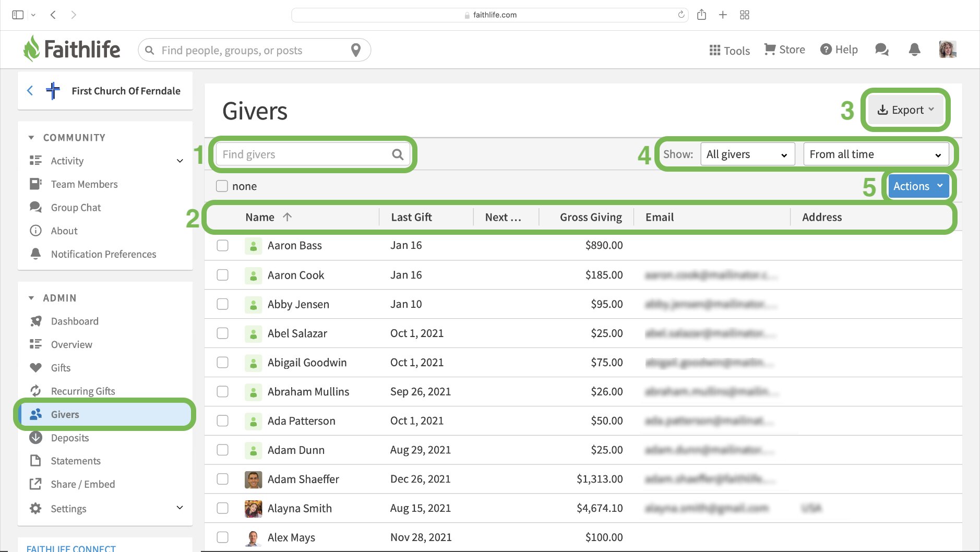The width and height of the screenshot is (980, 552).
Task: Check the box for Aaron Cook
Action: pyautogui.click(x=223, y=275)
